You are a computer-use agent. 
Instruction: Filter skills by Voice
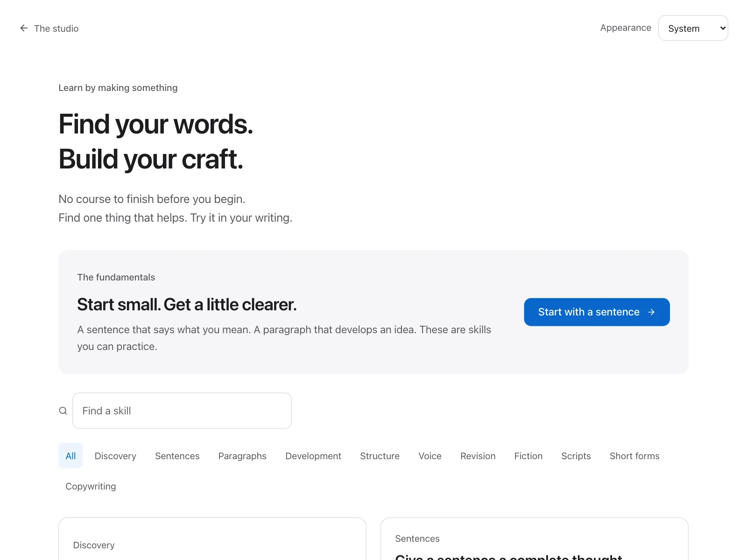tap(430, 456)
